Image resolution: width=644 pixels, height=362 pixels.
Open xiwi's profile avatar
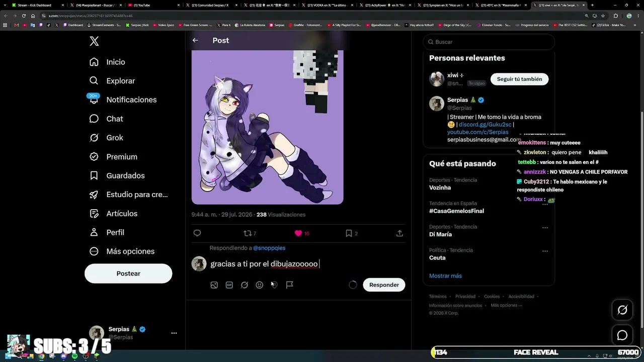[437, 79]
